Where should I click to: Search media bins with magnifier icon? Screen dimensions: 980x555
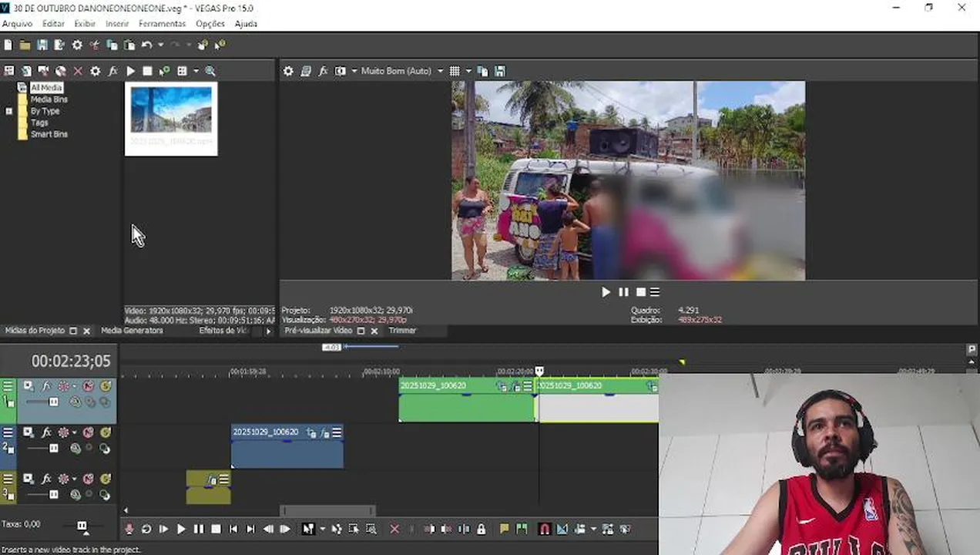(x=210, y=71)
